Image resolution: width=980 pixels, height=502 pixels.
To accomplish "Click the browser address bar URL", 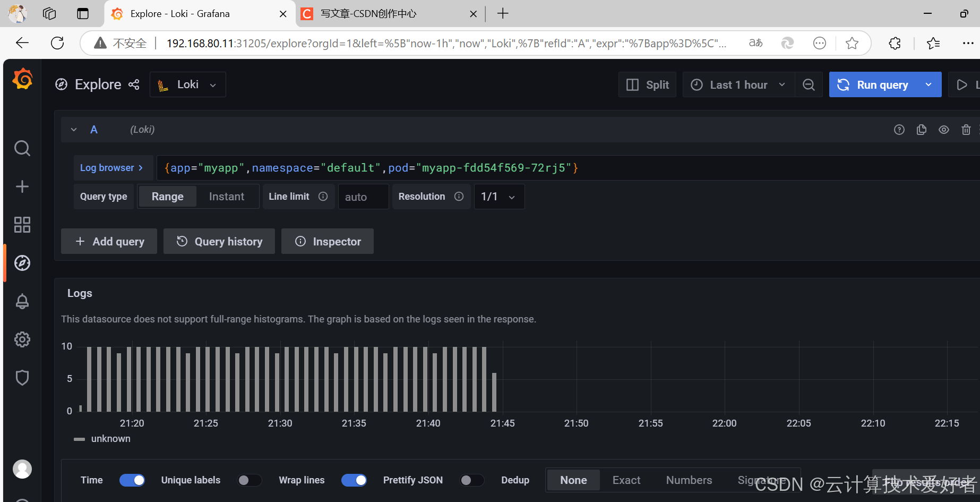I will point(446,43).
